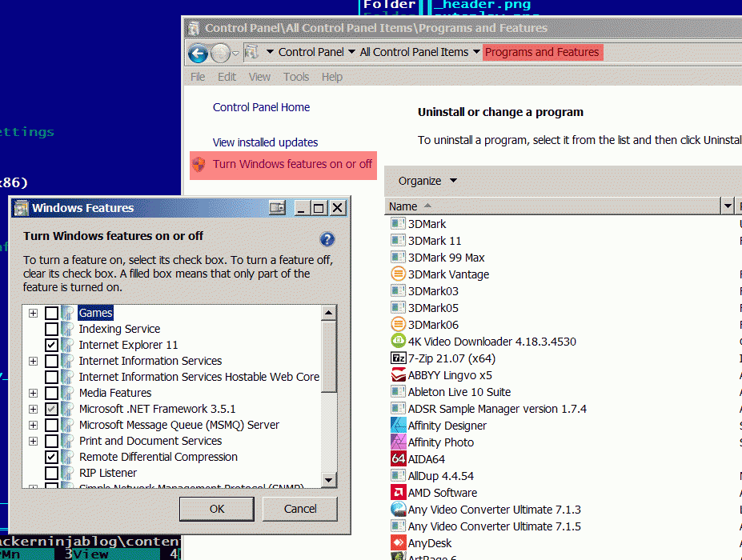The image size is (742, 560).
Task: Click the 4K Video Downloader icon
Action: pyautogui.click(x=398, y=341)
